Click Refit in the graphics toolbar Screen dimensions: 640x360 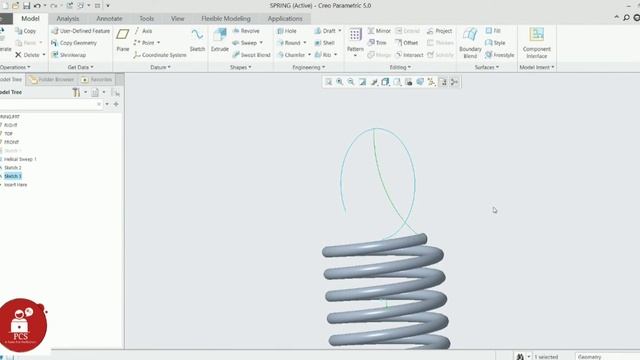pyautogui.click(x=328, y=82)
